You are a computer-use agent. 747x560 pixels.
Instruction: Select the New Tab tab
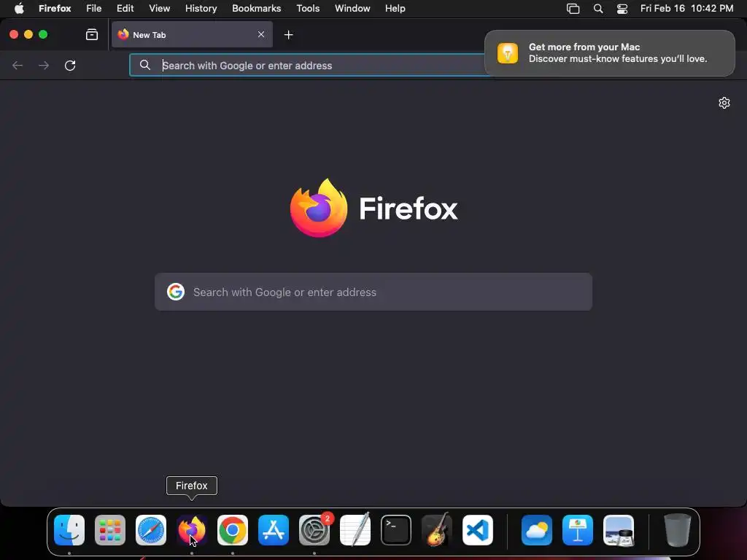coord(192,34)
